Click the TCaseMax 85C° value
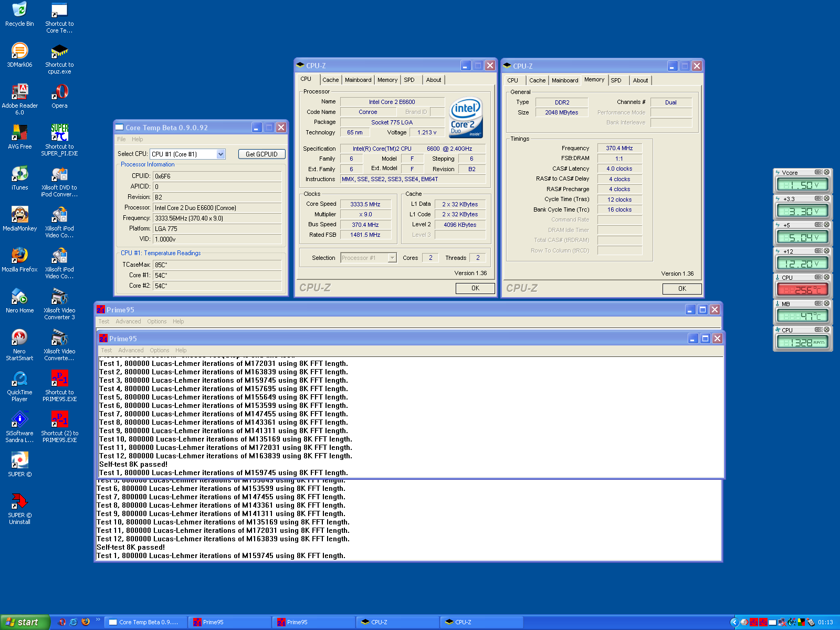This screenshot has height=630, width=840. click(217, 265)
